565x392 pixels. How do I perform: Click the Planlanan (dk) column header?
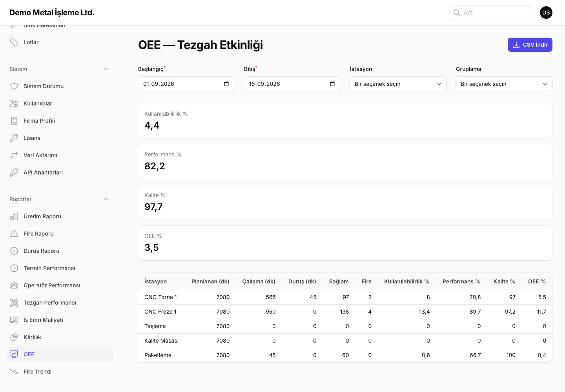point(210,281)
